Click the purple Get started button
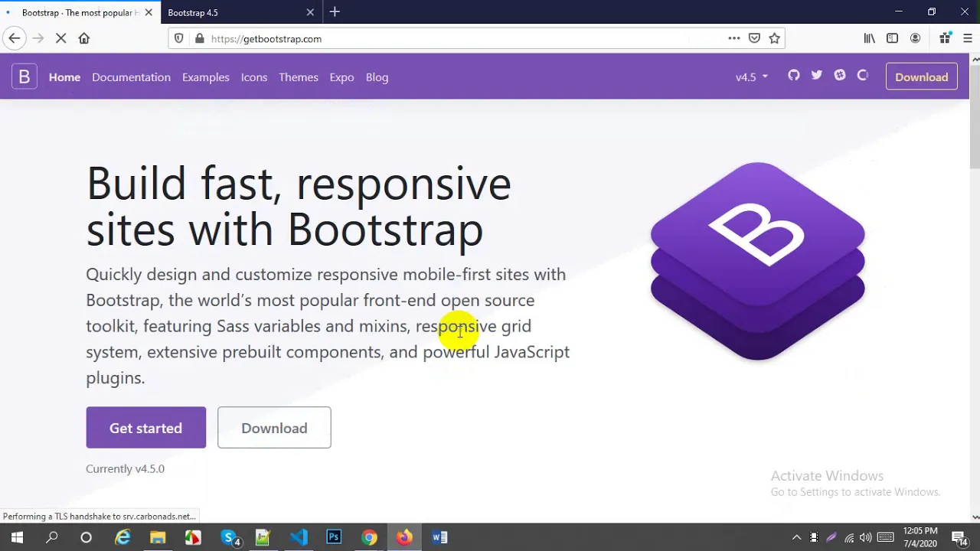 145,428
